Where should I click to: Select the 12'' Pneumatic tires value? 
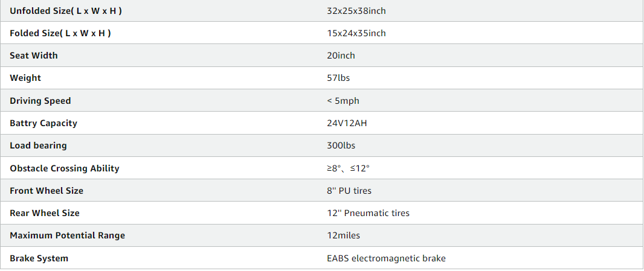click(368, 213)
